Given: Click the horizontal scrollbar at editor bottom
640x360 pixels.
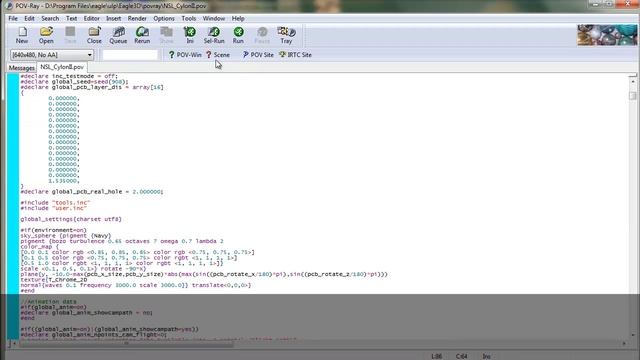Looking at the screenshot, I should 127,343.
